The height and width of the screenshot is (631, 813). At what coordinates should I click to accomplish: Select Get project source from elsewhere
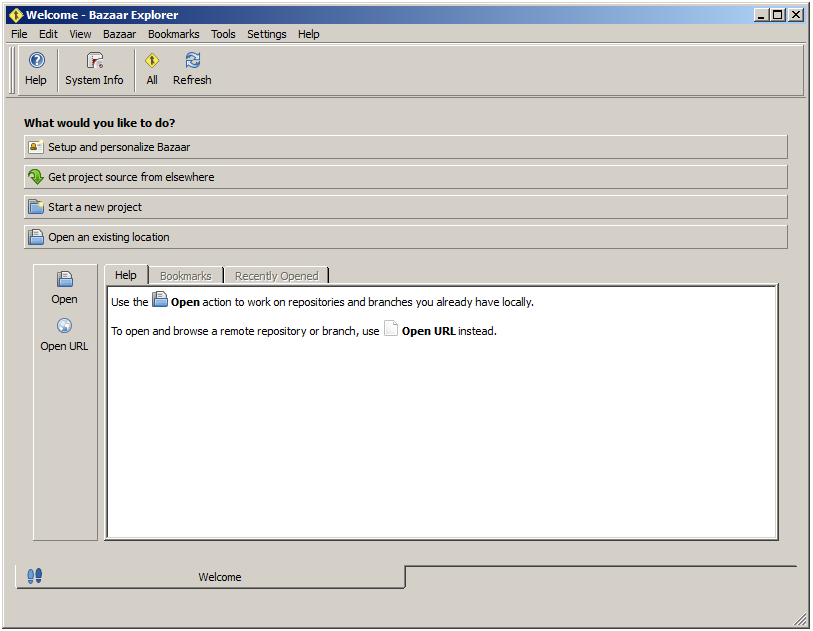coord(405,177)
